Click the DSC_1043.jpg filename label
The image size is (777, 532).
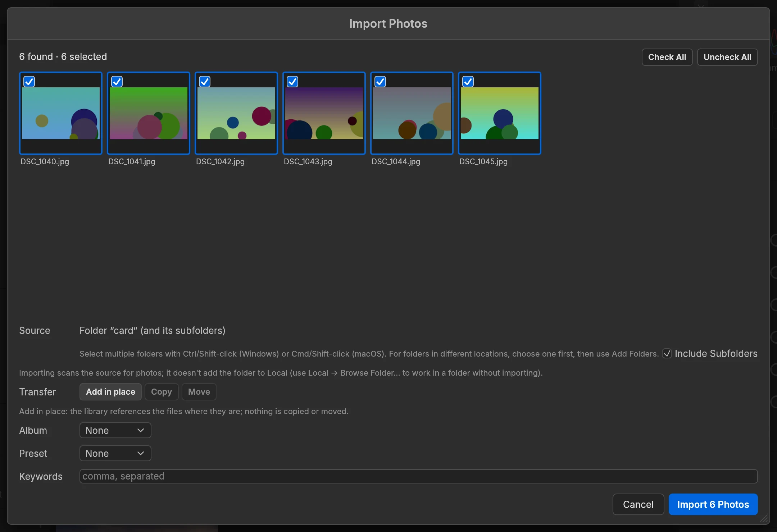tap(308, 161)
